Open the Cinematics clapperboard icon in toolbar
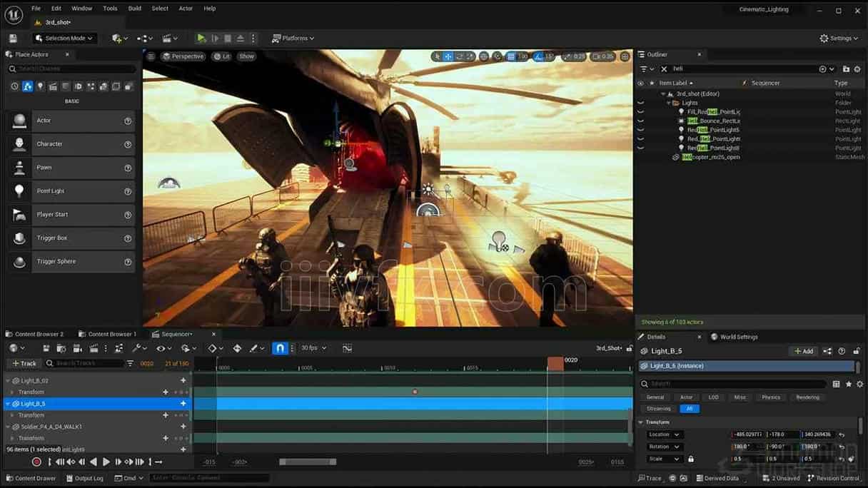 (x=170, y=38)
